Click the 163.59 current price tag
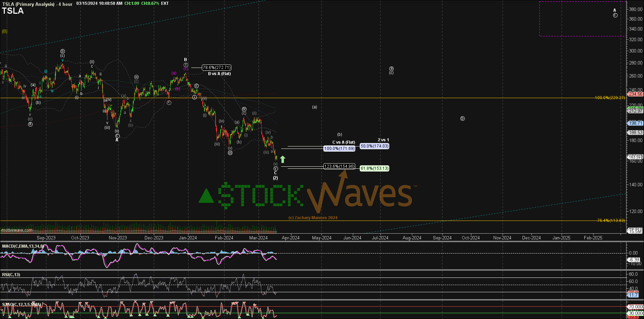 pos(635,157)
